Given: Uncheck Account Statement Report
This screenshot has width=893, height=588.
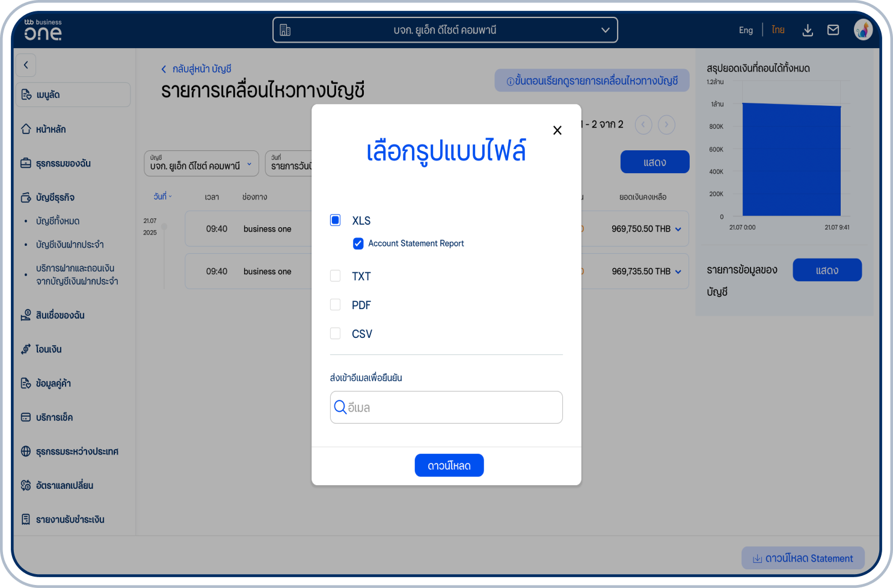Looking at the screenshot, I should tap(358, 243).
